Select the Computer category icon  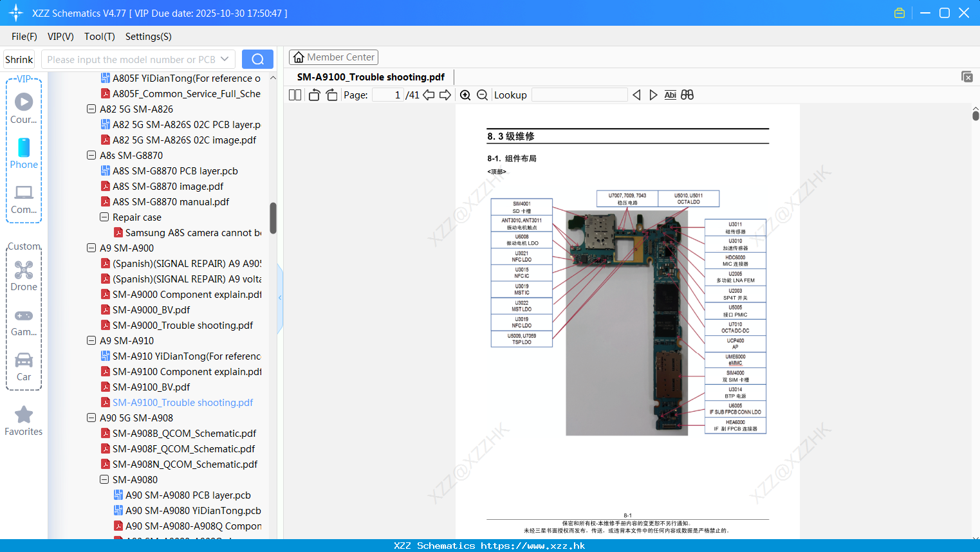coord(24,199)
